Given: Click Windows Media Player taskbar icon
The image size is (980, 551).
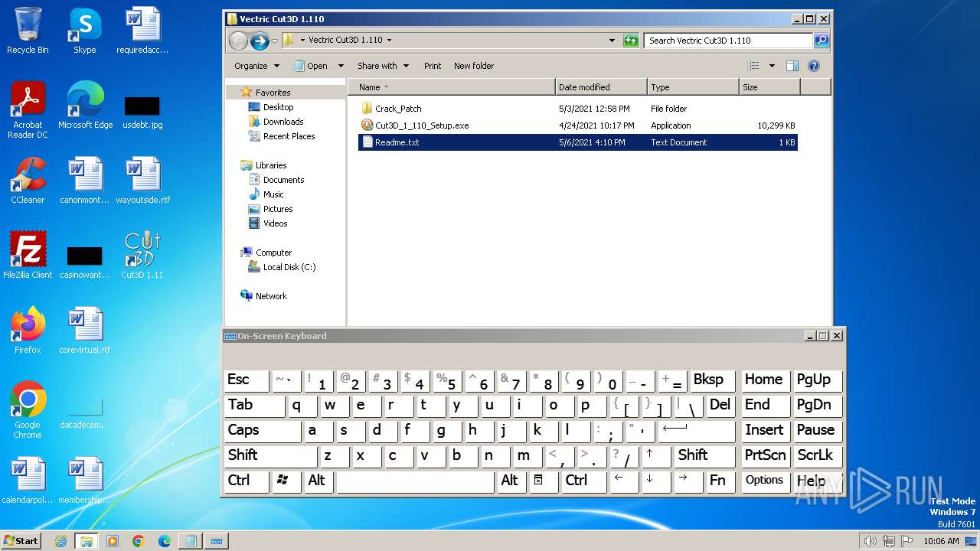Looking at the screenshot, I should tap(113, 541).
